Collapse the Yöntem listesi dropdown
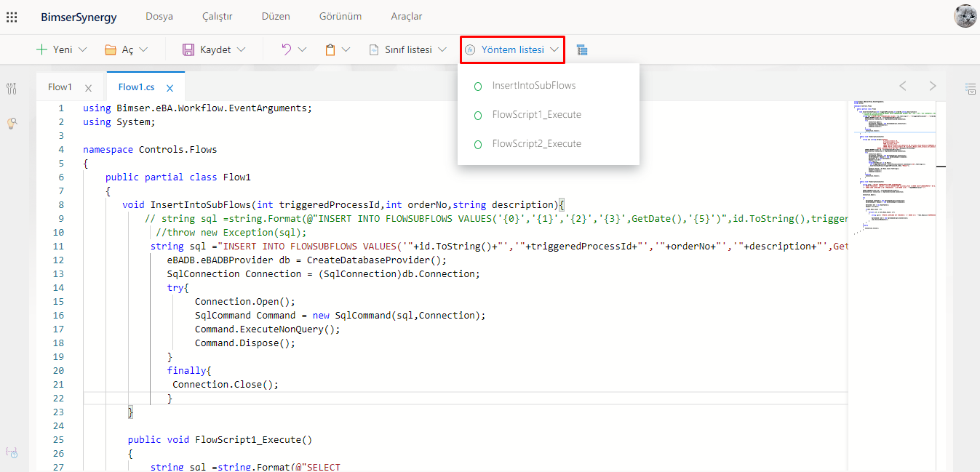The image size is (980, 472). [x=512, y=49]
